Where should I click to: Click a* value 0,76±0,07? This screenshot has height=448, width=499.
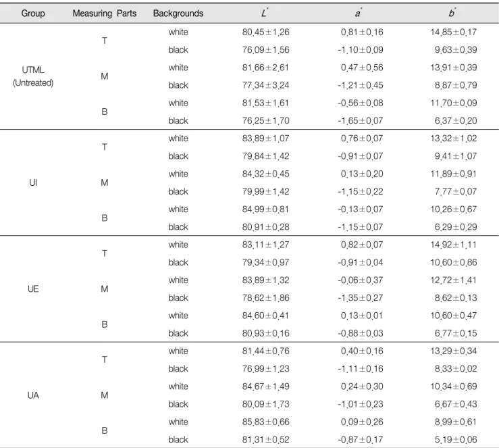[362, 139]
